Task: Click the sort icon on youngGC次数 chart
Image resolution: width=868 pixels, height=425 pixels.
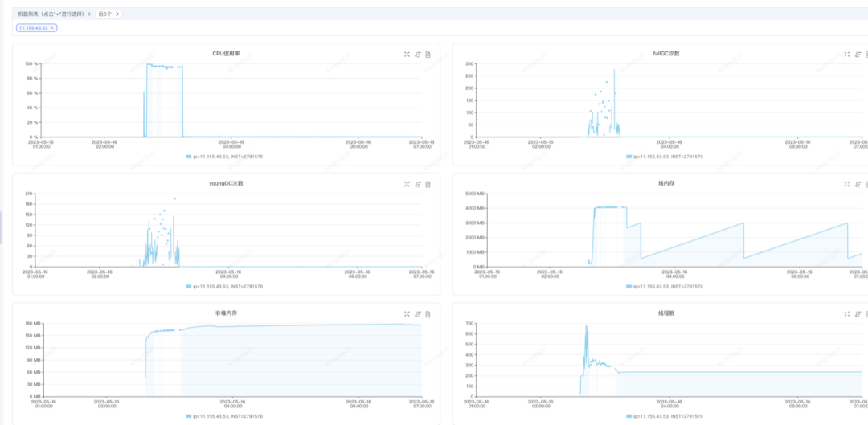Action: (418, 184)
